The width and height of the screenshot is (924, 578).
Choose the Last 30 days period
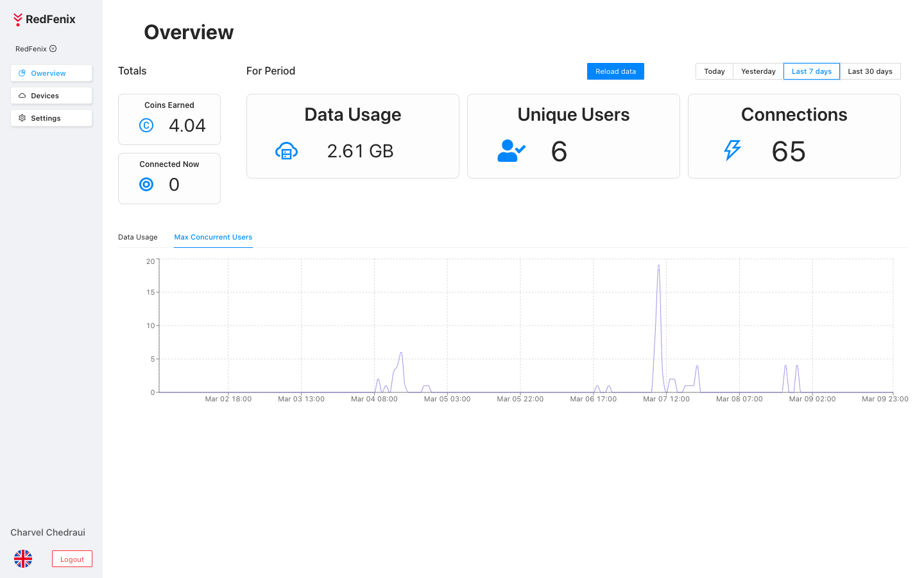tap(870, 71)
